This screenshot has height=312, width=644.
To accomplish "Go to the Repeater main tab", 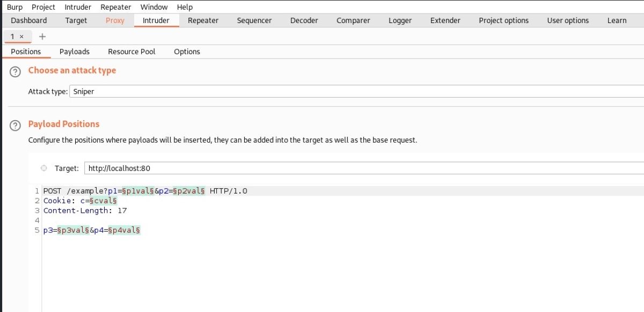I will click(203, 20).
